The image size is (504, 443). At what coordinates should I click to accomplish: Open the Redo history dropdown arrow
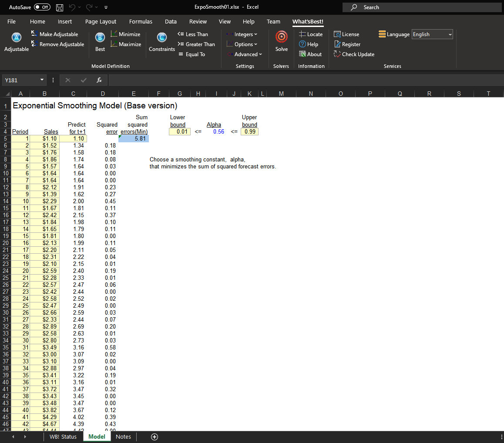97,7
